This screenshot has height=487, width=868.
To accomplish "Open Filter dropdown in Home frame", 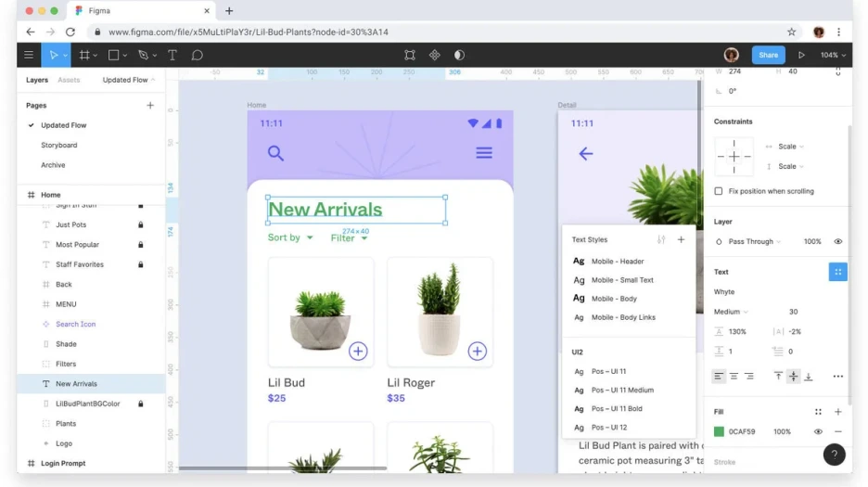I will 349,238.
